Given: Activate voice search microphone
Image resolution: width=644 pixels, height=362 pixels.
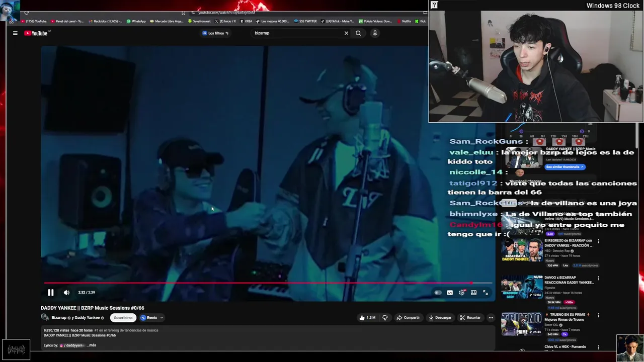Looking at the screenshot, I should (375, 33).
